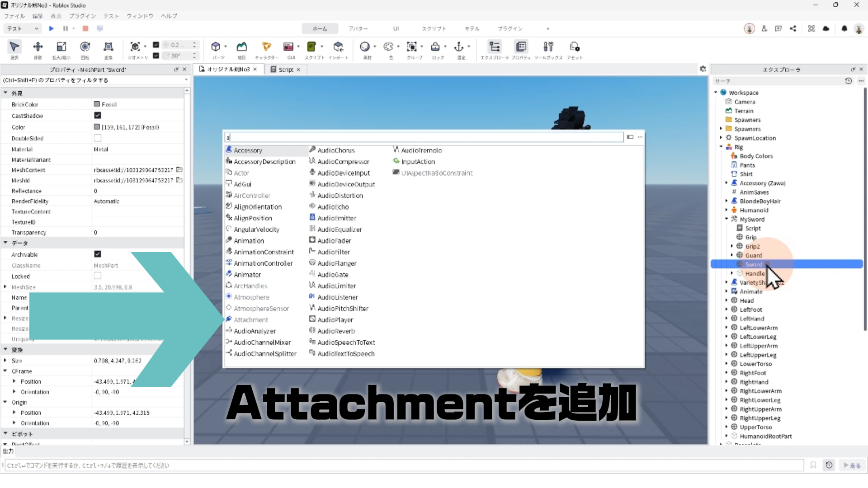The width and height of the screenshot is (868, 488).
Task: Expand the Size property row
Action: point(5,361)
